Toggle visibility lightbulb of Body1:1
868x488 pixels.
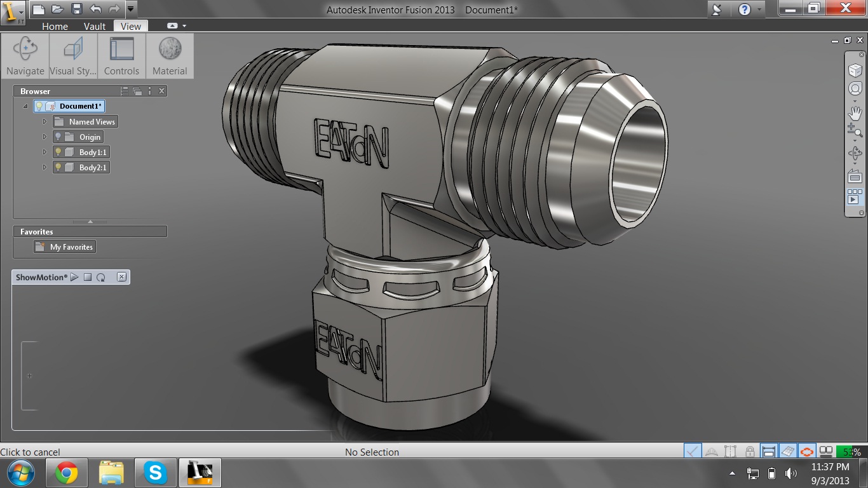58,152
